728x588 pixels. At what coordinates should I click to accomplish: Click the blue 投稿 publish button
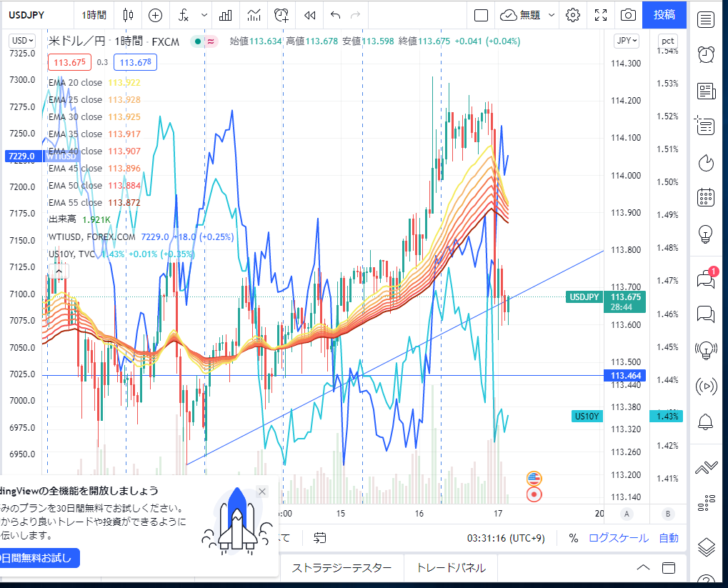point(664,15)
